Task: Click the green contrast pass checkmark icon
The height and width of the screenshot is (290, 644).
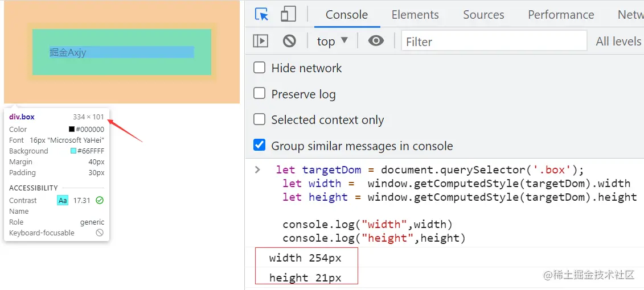Action: (x=100, y=200)
